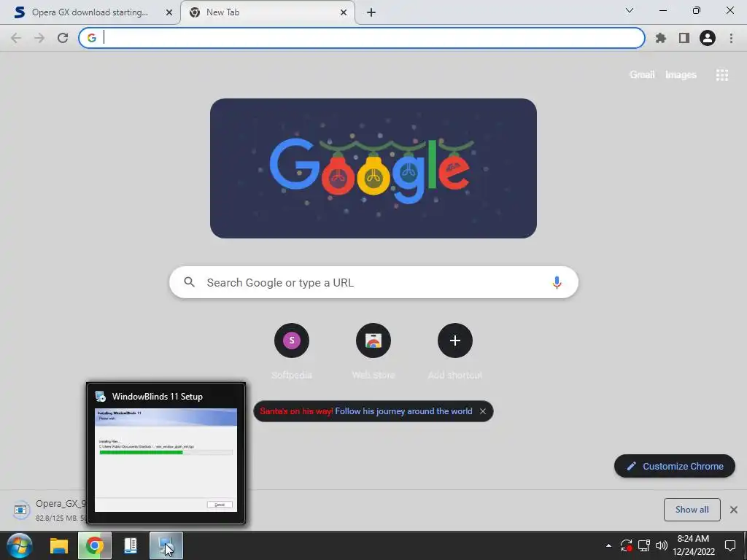Toggle the Chrome side panel icon
The height and width of the screenshot is (560, 747).
point(684,38)
